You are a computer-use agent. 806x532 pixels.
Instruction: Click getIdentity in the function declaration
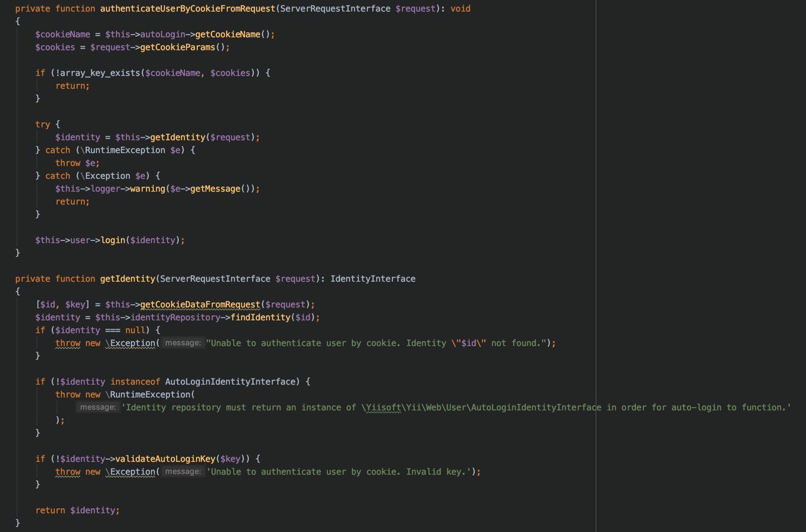pos(128,279)
